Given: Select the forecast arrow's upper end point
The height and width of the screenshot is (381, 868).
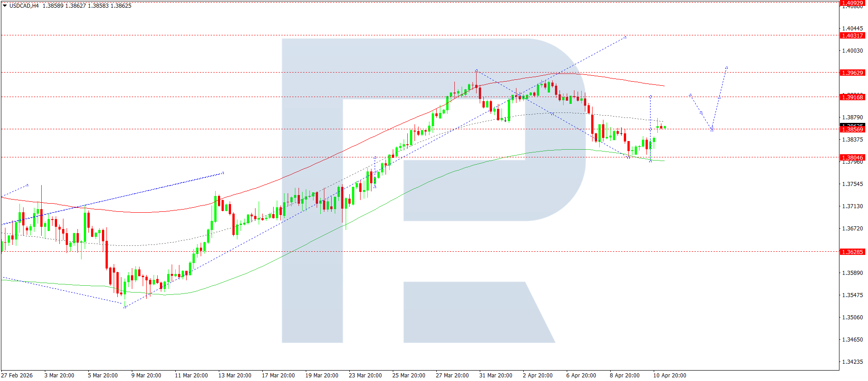Looking at the screenshot, I should pyautogui.click(x=726, y=68).
